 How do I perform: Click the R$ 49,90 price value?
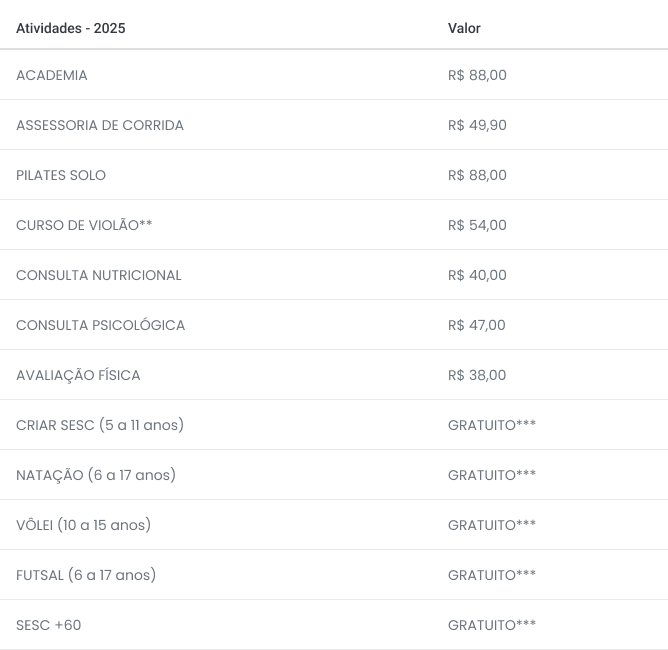[x=477, y=125]
